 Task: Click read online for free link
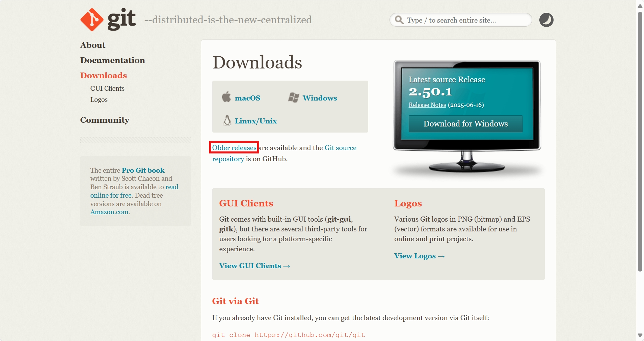(x=134, y=191)
